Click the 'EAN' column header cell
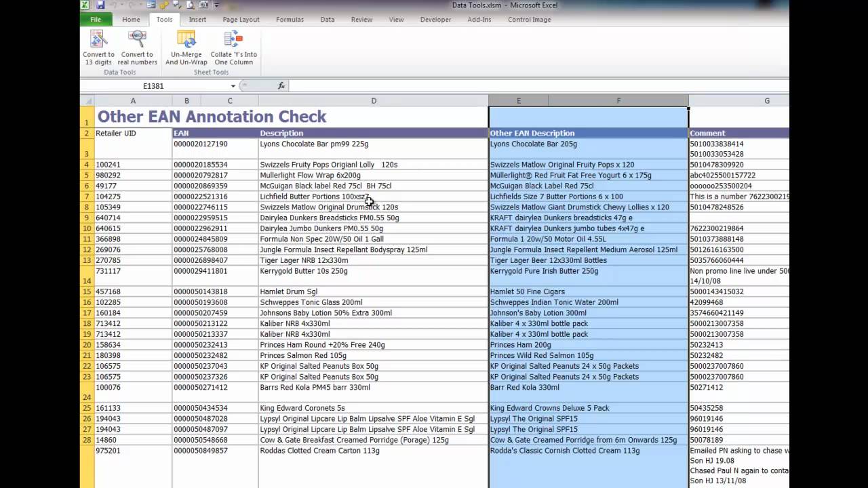Viewport: 868px width, 488px height. point(215,134)
